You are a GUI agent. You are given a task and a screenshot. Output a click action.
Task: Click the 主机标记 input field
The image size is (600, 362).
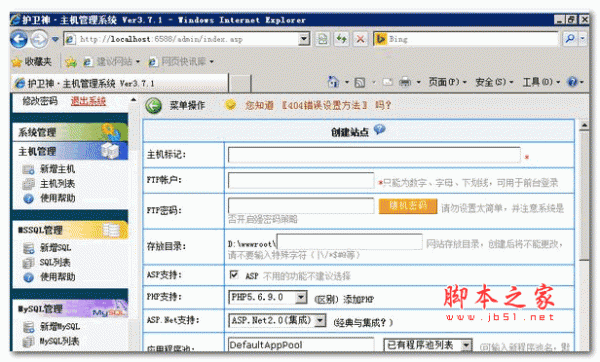374,155
